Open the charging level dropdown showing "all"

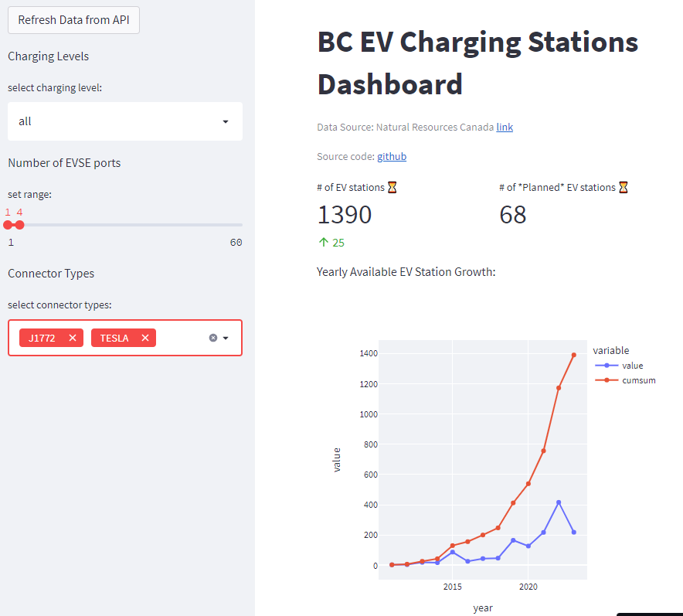click(x=124, y=121)
